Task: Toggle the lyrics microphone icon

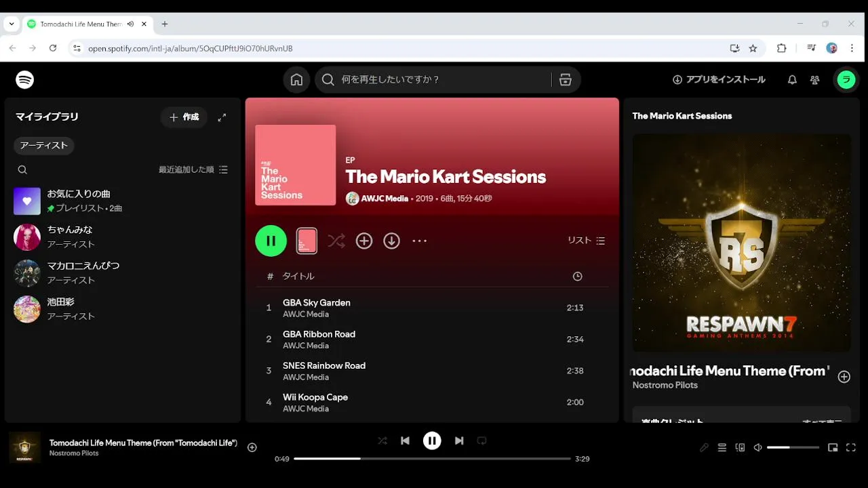Action: (x=704, y=447)
